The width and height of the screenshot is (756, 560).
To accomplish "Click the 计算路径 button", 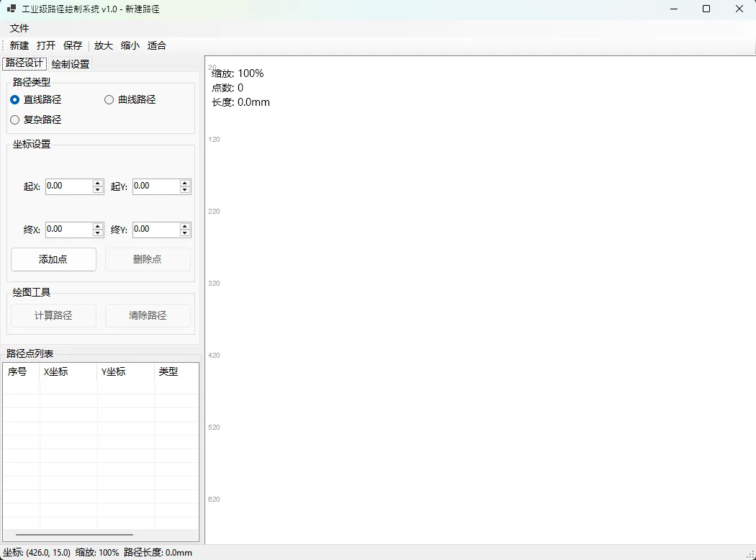I will click(53, 316).
